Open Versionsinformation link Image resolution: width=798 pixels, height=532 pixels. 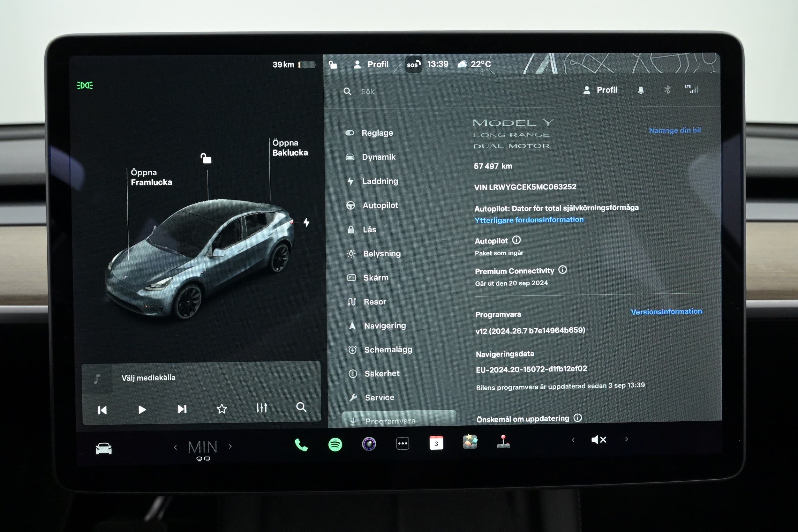tap(666, 311)
